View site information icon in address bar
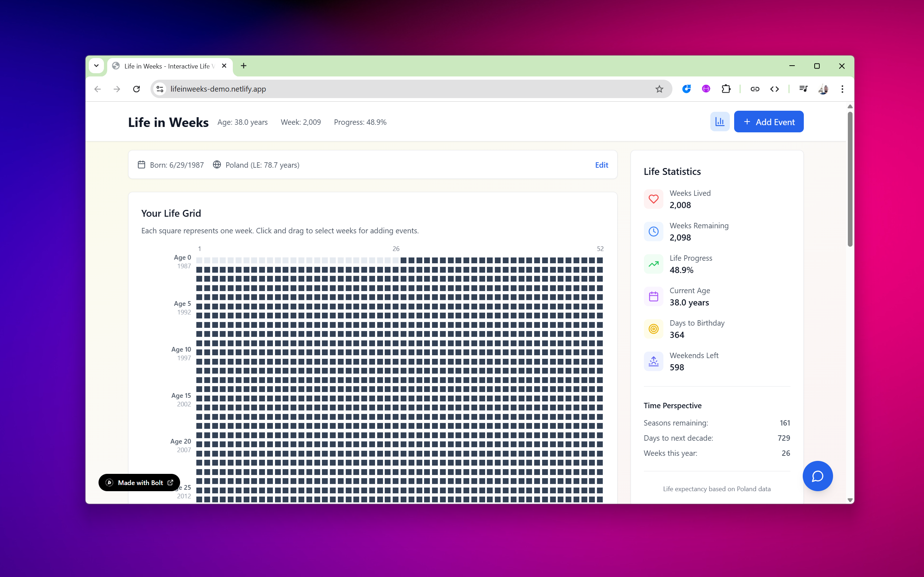The height and width of the screenshot is (577, 924). click(160, 89)
